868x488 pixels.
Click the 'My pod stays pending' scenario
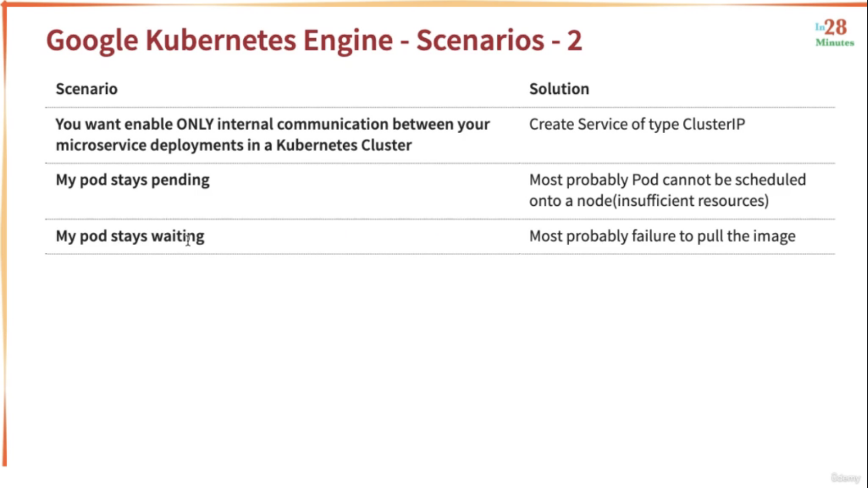(133, 180)
